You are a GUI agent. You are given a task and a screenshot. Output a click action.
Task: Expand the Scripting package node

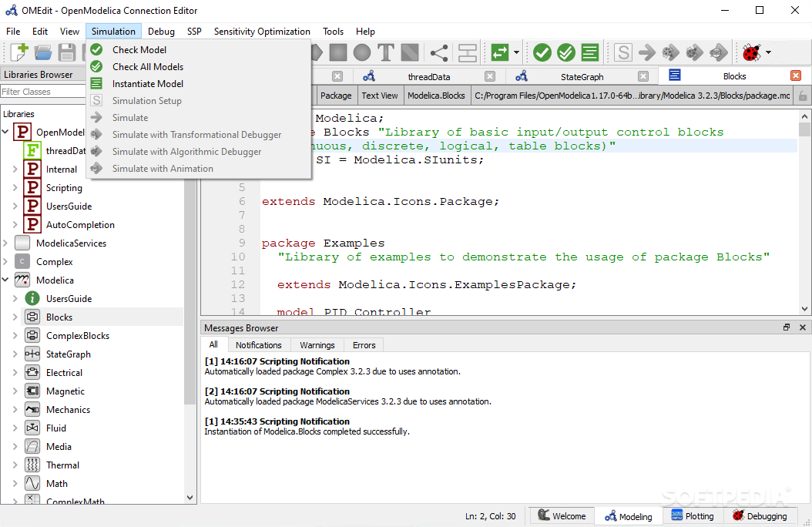pyautogui.click(x=15, y=188)
